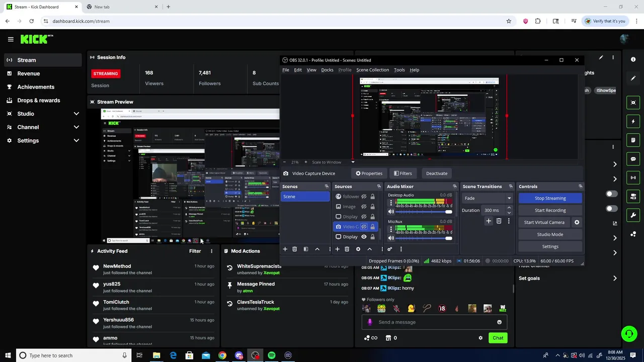Unlock the follower source lock

click(x=372, y=197)
